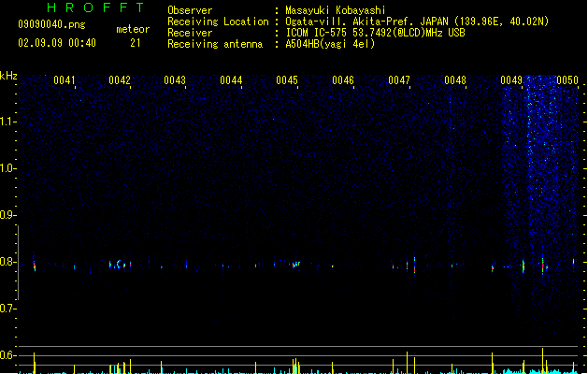The height and width of the screenshot is (374, 588).
Task: Click the grey frequency range bar left of plot
Action: (19, 263)
